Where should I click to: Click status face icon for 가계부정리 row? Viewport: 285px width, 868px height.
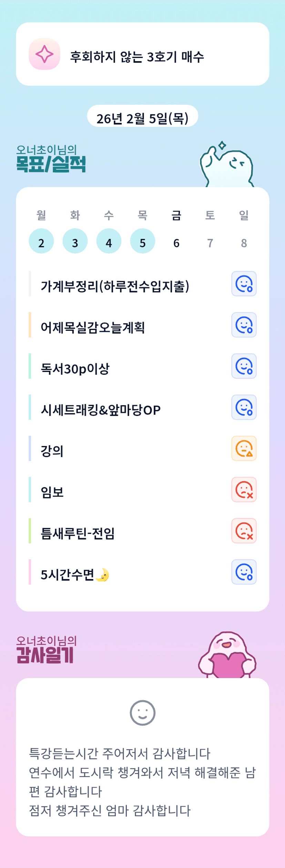point(244,284)
